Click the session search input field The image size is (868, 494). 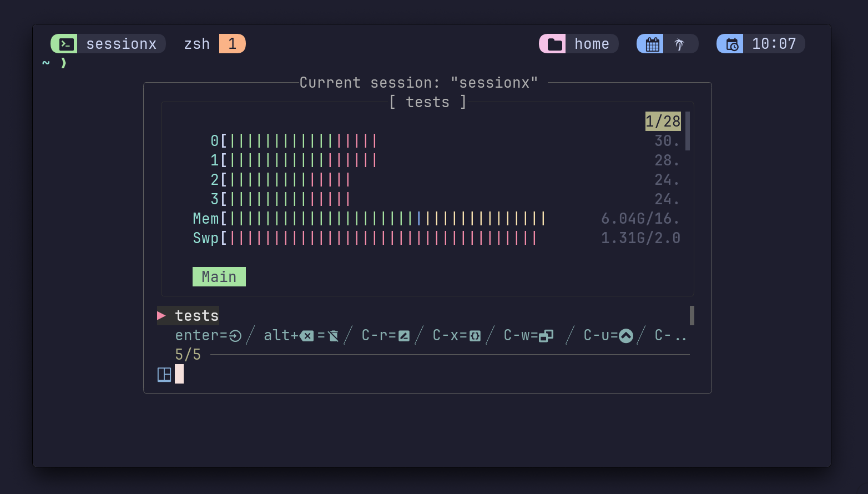pyautogui.click(x=388, y=375)
